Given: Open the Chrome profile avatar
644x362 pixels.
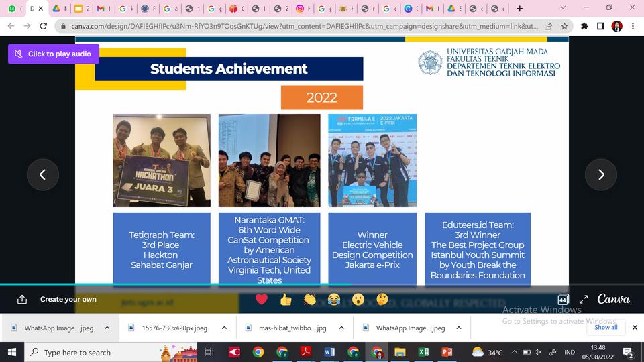Looking at the screenshot, I should [x=617, y=26].
